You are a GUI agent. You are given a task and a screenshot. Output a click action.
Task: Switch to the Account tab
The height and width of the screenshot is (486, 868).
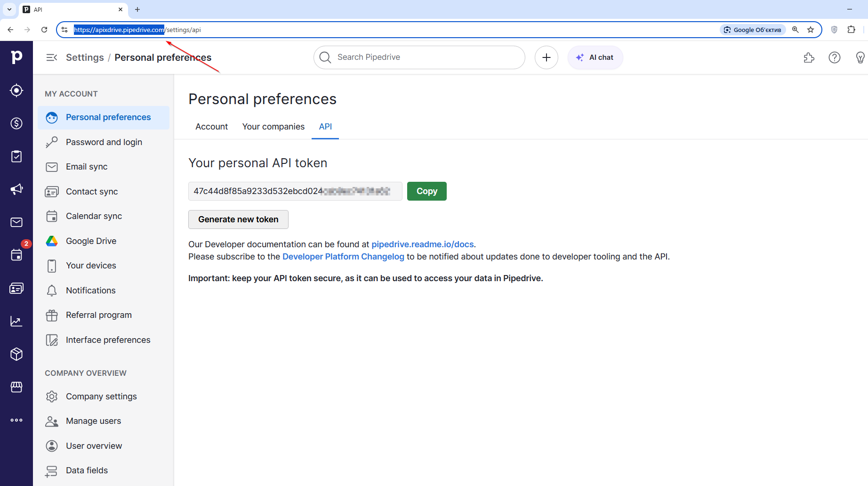click(x=211, y=127)
